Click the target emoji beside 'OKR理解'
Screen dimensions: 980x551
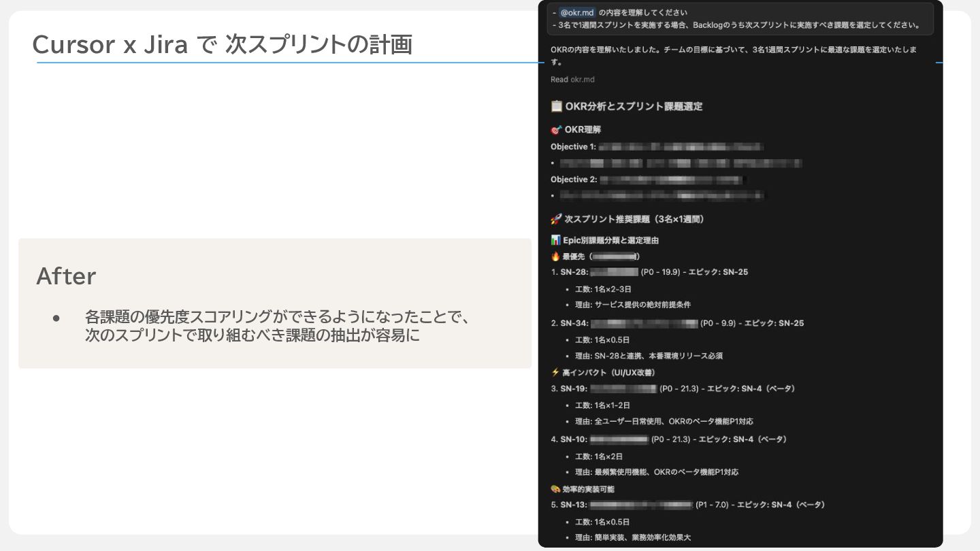tap(556, 129)
